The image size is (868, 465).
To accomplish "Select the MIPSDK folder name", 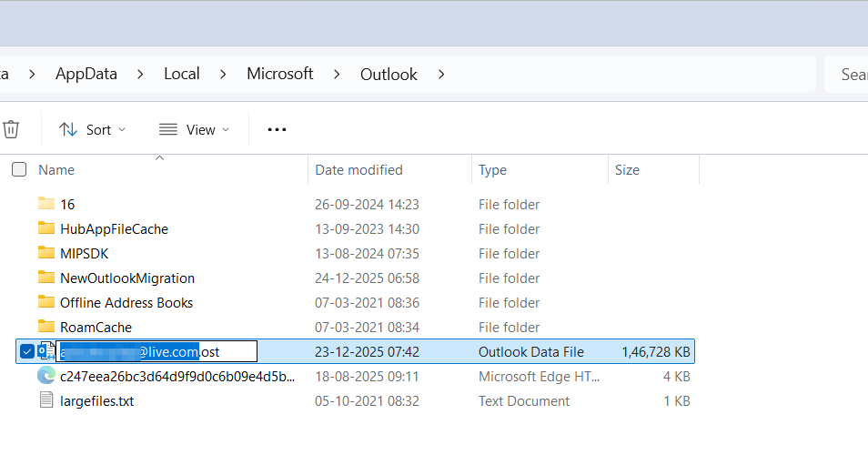I will [x=84, y=254].
